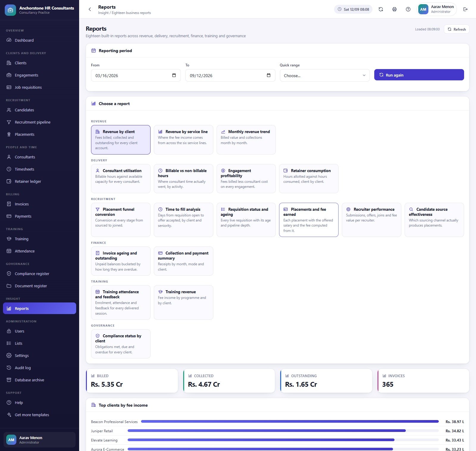Image resolution: width=476 pixels, height=451 pixels.
Task: Click the back arrow beside Reports title
Action: (x=90, y=9)
